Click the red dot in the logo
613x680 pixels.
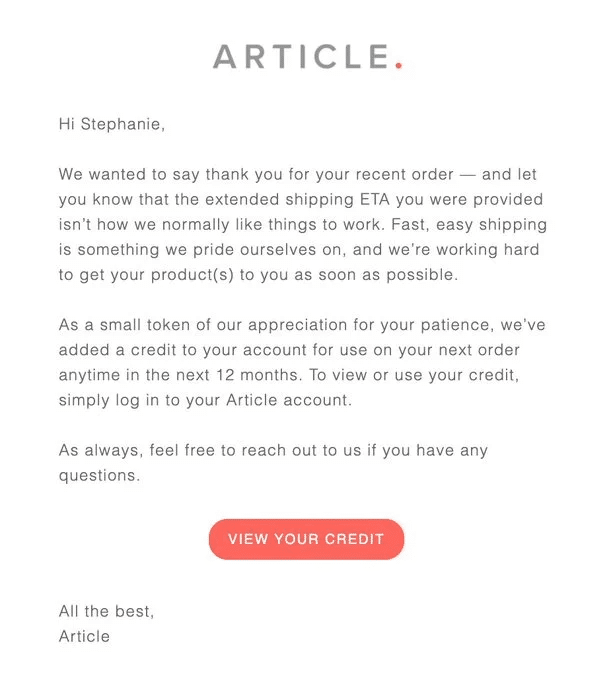tap(399, 65)
